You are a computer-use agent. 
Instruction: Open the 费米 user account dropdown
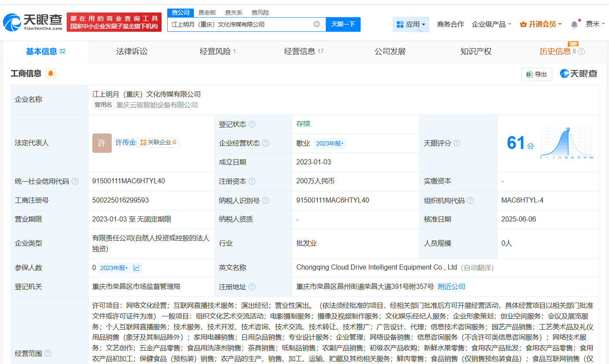(x=595, y=24)
